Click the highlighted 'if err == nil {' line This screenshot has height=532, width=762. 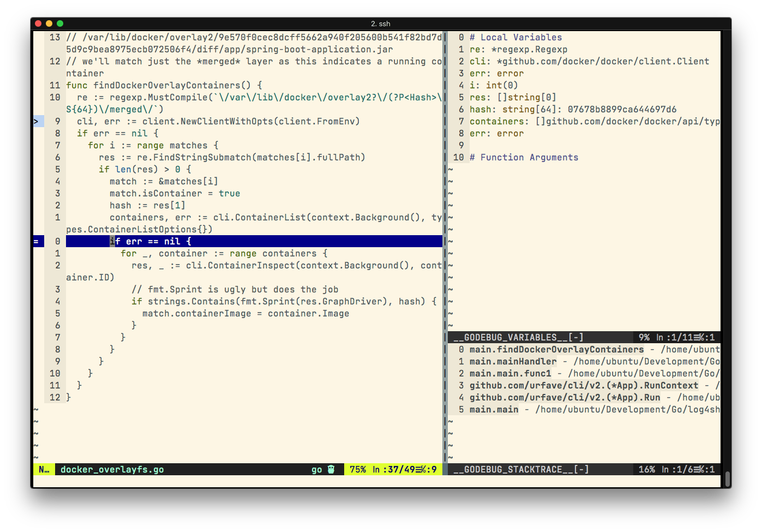point(254,241)
